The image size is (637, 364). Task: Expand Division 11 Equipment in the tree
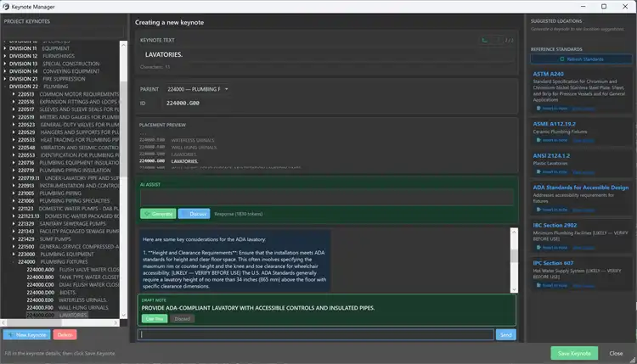5,48
